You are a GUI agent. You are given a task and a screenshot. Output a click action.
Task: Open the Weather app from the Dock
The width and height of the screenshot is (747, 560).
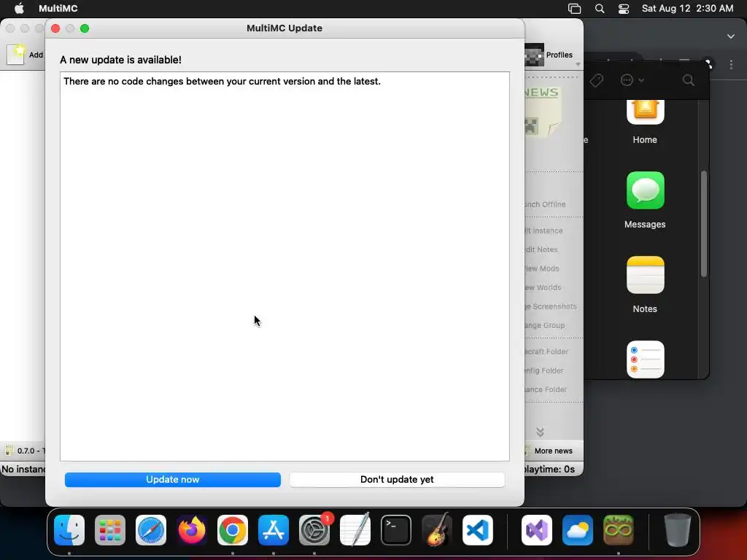(x=578, y=530)
